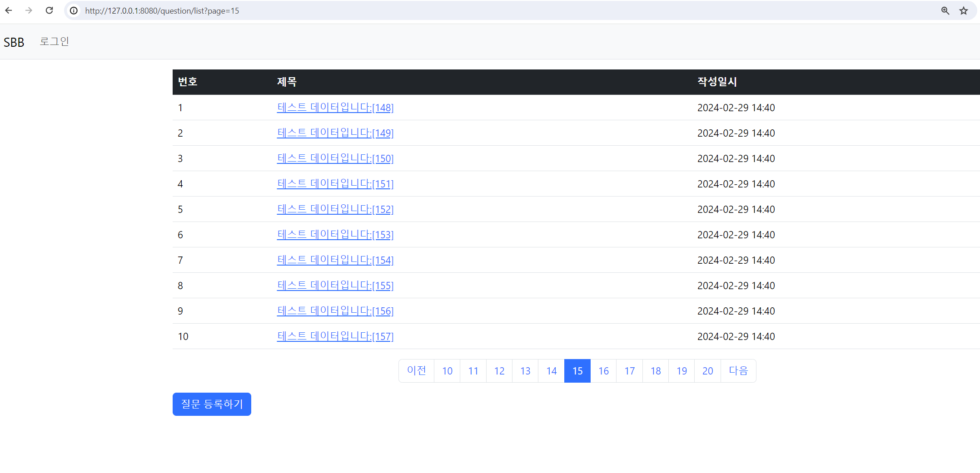Screen dimensions: 980x473
Task: Open question 테스트 데이터입니다:[151]
Action: 335,184
